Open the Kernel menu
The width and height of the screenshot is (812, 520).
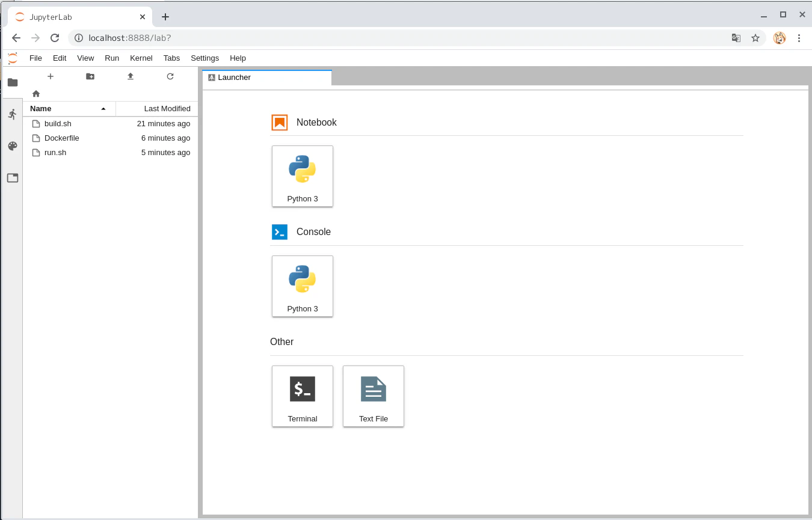pos(141,58)
